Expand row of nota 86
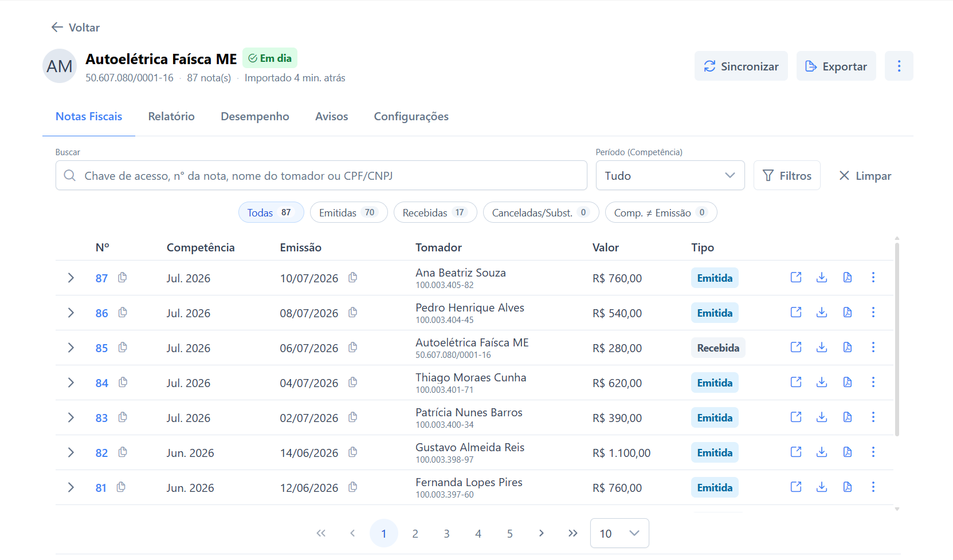 [x=71, y=313]
